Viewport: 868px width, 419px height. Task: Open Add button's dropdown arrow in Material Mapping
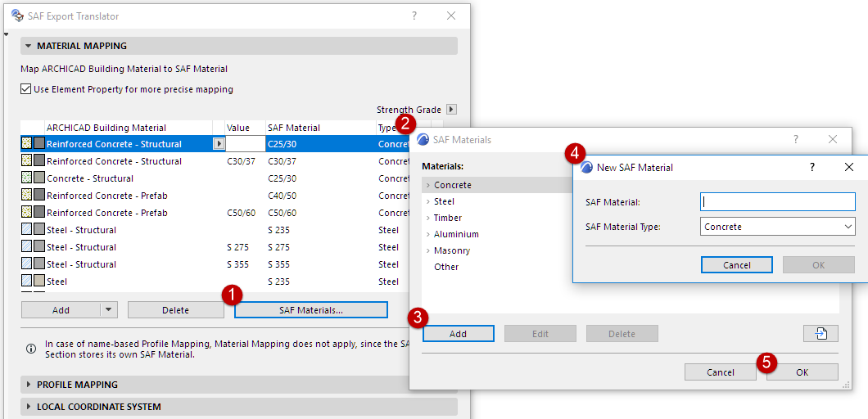click(x=108, y=310)
